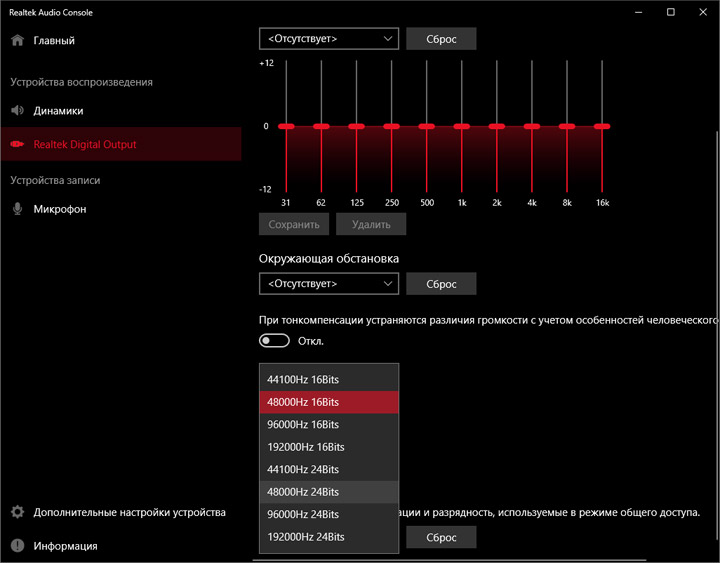
Task: Choose 44100Hz 24Bits format
Action: [x=329, y=469]
